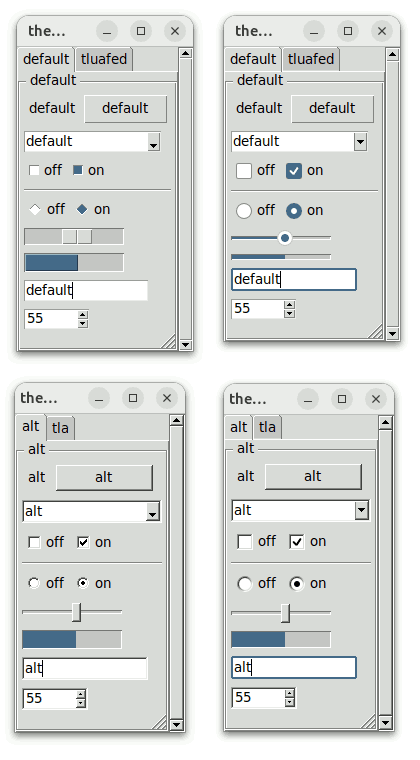The image size is (420, 760).
Task: Increment spinbox 55 in bottom-left alt window
Action: coord(81,695)
